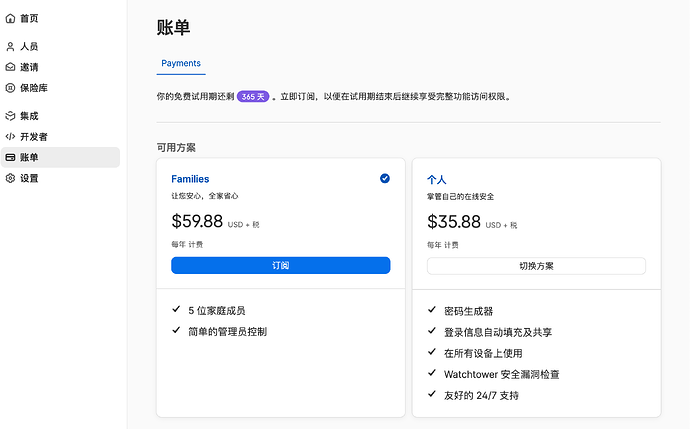Click the 人员 people icon
Viewport: 690px width, 429px height.
pos(10,46)
